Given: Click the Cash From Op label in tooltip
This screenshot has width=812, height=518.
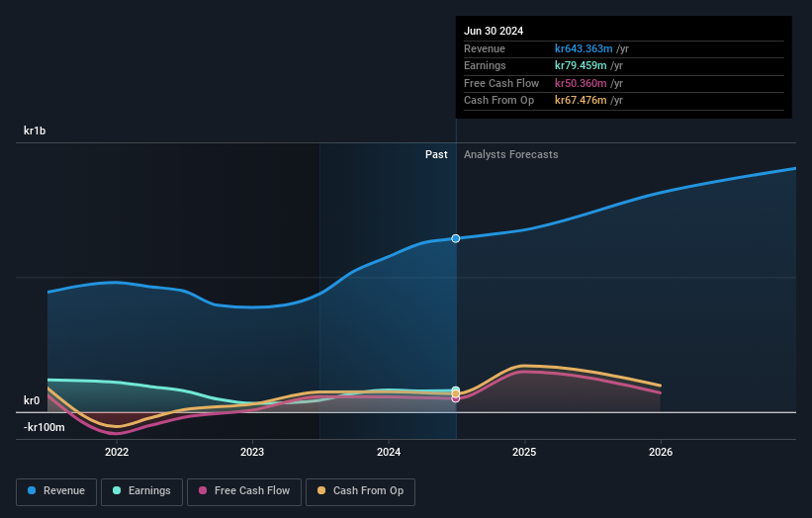Looking at the screenshot, I should 498,101.
